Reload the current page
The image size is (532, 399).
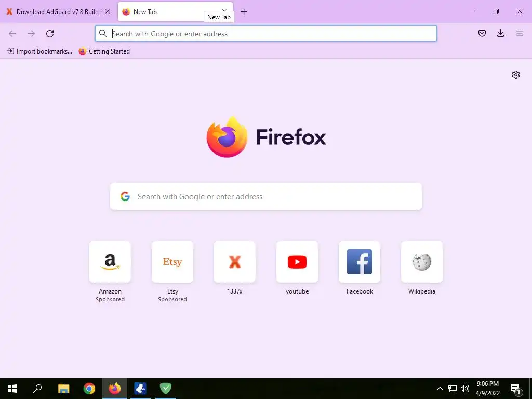pos(50,33)
